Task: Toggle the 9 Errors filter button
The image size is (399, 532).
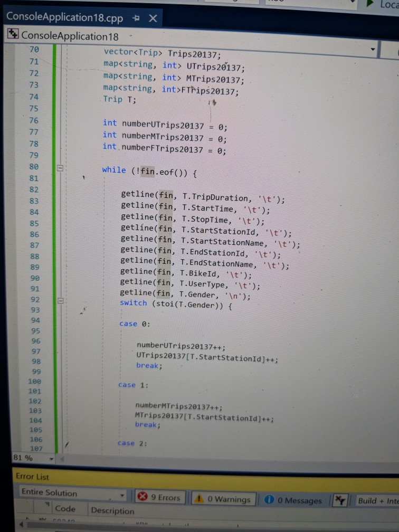Action: click(x=160, y=497)
